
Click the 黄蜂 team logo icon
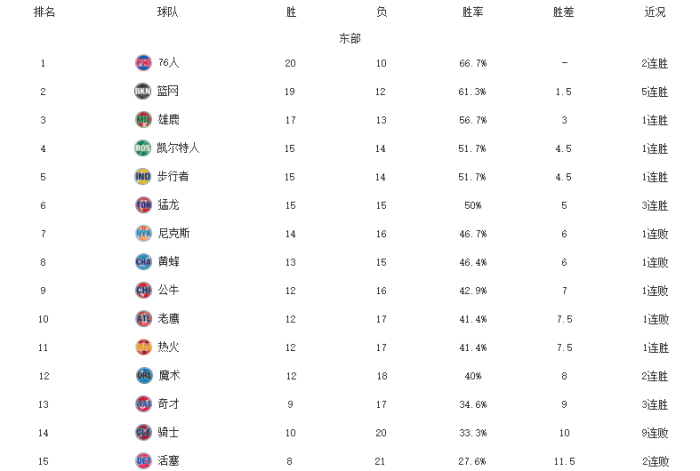(x=143, y=262)
